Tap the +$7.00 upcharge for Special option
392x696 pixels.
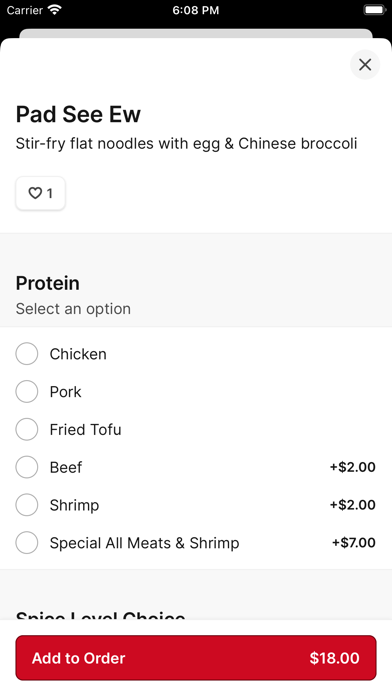pos(354,542)
